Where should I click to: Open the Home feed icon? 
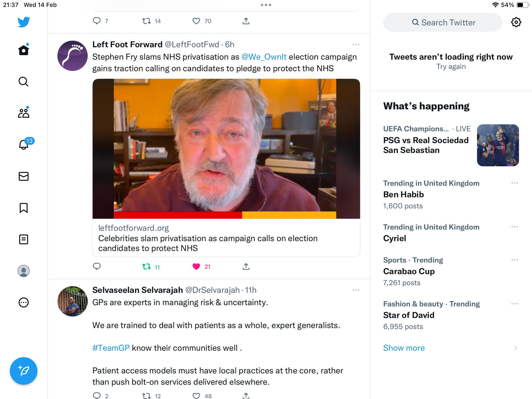(x=24, y=50)
